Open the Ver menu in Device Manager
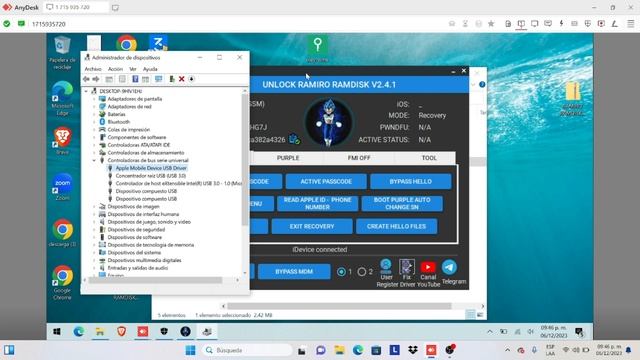The width and height of the screenshot is (640, 360). (x=133, y=69)
